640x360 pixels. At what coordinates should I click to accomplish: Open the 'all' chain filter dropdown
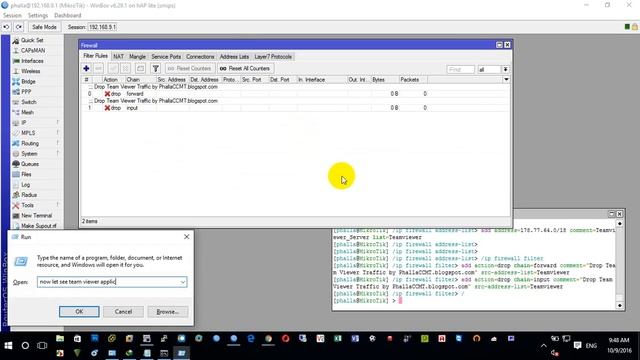[505, 69]
